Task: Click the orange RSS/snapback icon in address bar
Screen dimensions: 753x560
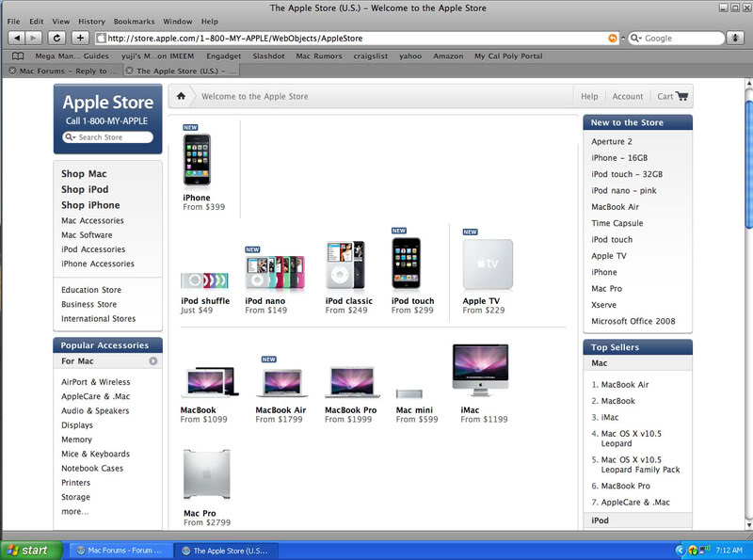Action: coord(613,39)
